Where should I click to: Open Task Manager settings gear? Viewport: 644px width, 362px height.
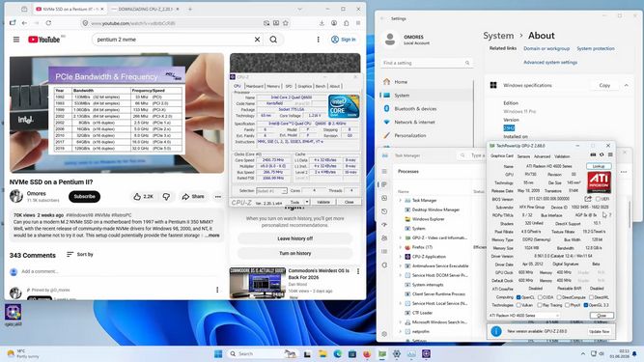pyautogui.click(x=384, y=334)
